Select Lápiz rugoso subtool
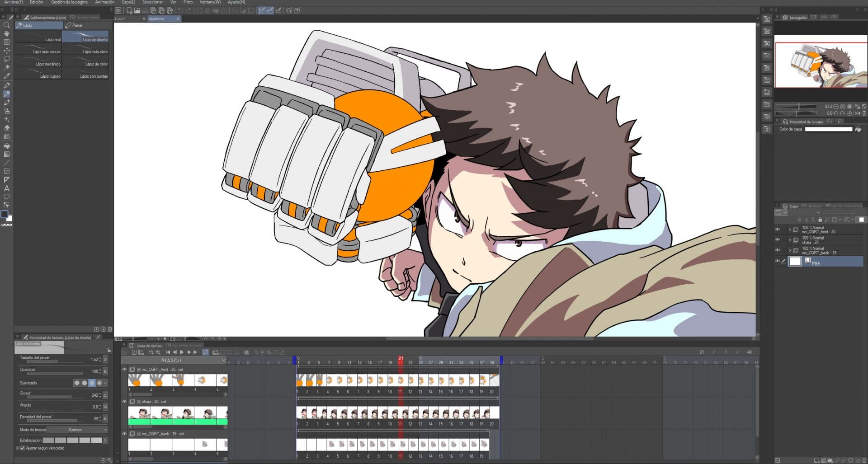The height and width of the screenshot is (464, 868). pos(38,73)
